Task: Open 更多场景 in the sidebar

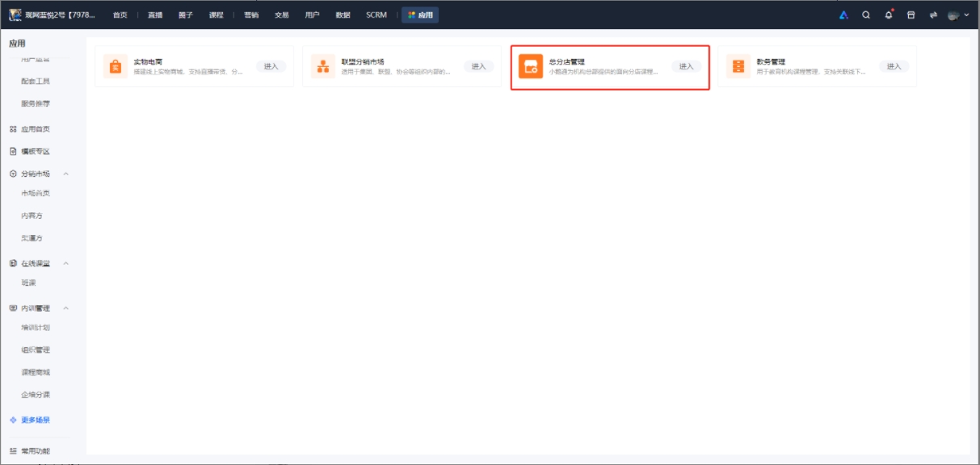Action: point(35,420)
